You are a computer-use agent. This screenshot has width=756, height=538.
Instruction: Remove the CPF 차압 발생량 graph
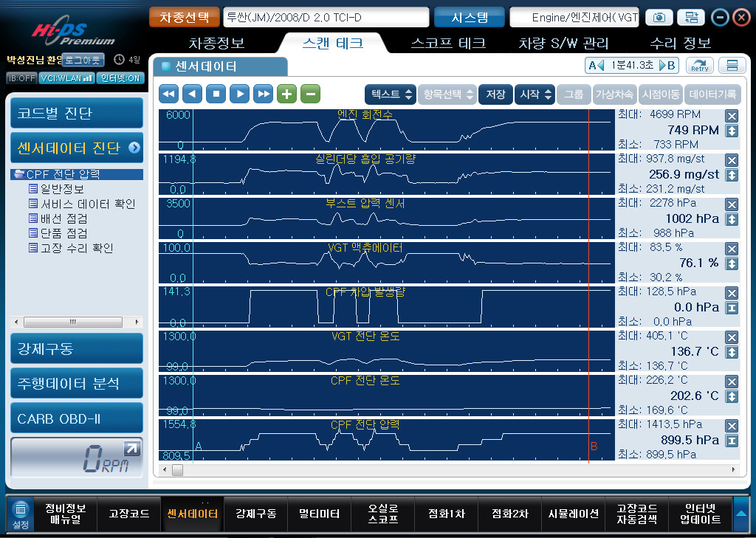pyautogui.click(x=732, y=293)
